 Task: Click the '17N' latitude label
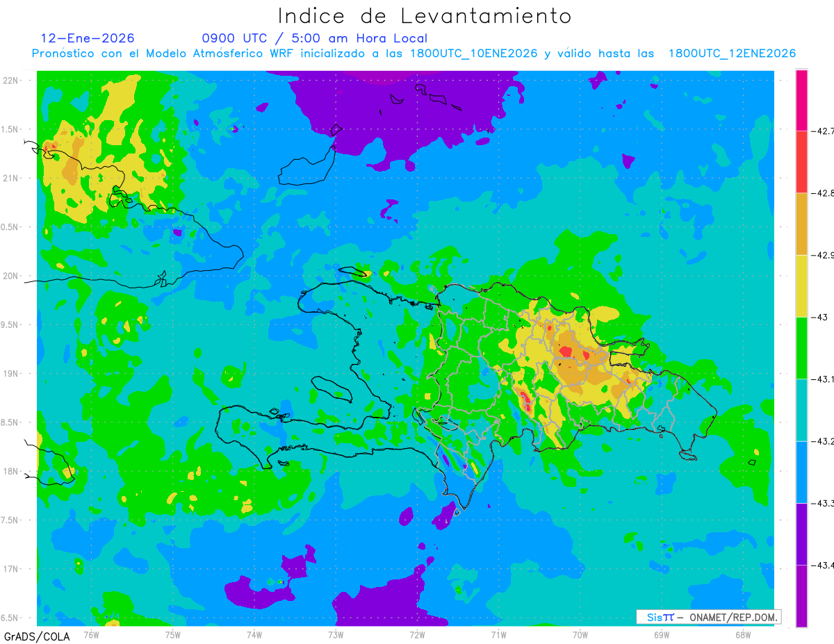click(11, 569)
